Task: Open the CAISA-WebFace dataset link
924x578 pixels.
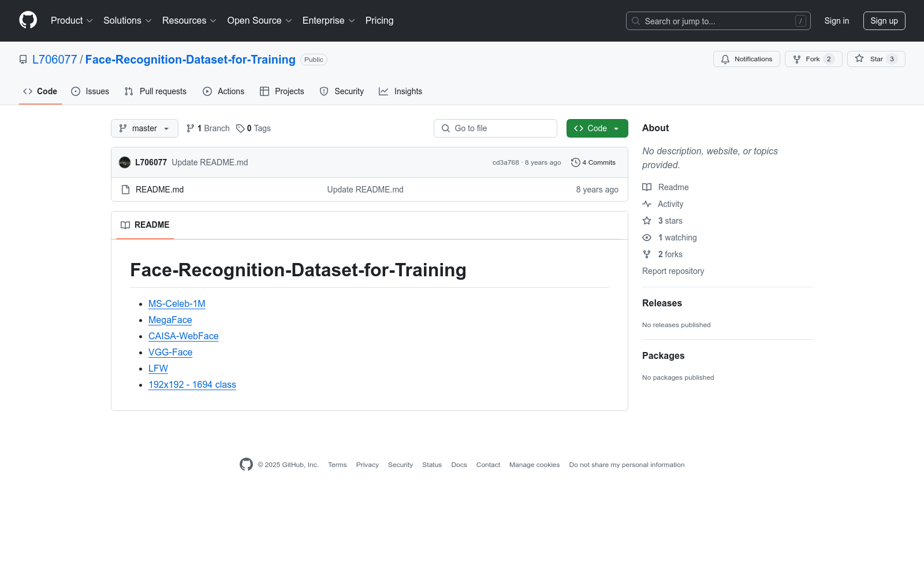Action: [184, 336]
